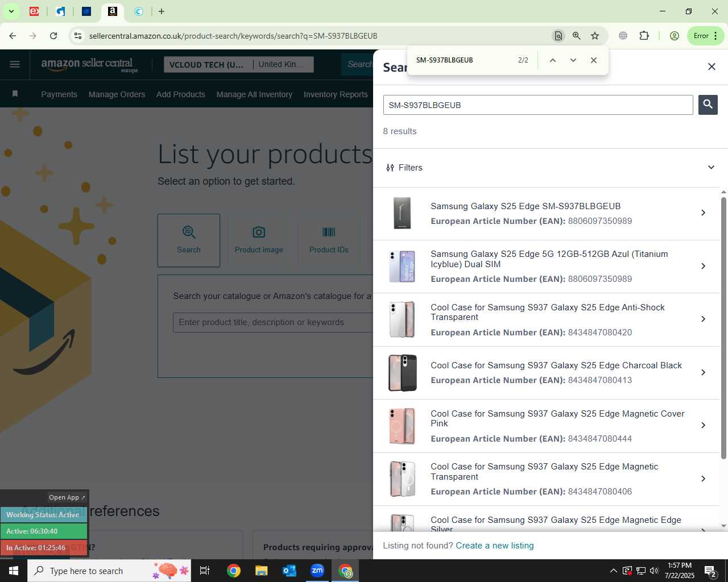Switch to the third browser tab
Image resolution: width=728 pixels, height=582 pixels.
(x=86, y=11)
